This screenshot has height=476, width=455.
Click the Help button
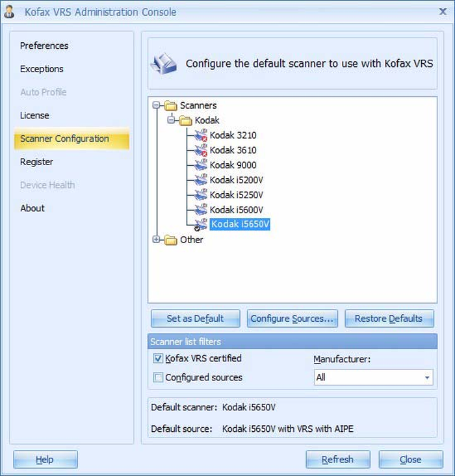coord(45,460)
